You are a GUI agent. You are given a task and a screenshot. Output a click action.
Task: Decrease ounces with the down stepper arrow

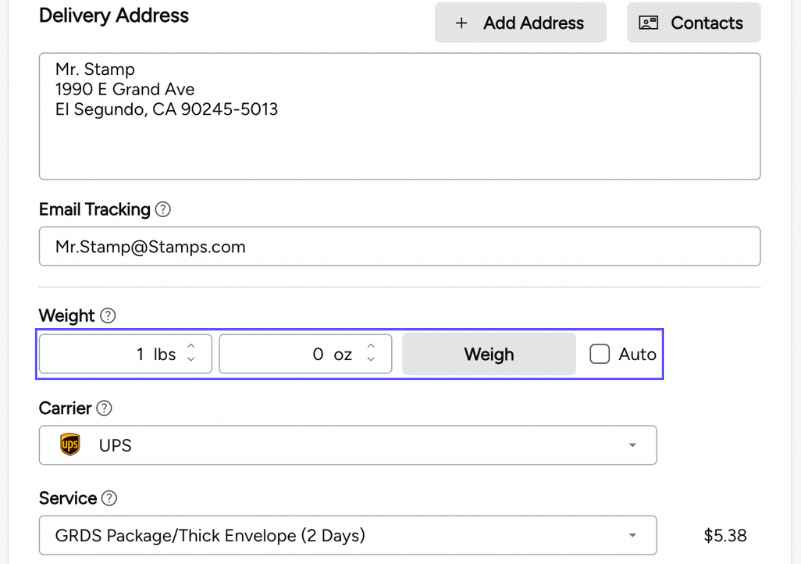(x=371, y=360)
